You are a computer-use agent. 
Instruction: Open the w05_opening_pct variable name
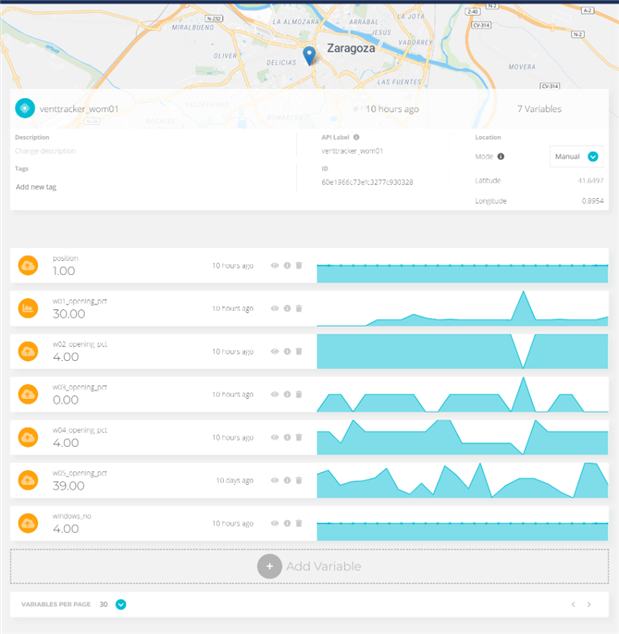point(80,473)
